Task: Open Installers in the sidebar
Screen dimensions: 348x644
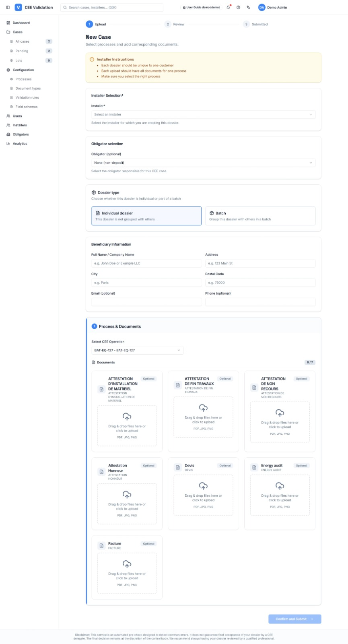Action: coord(20,125)
